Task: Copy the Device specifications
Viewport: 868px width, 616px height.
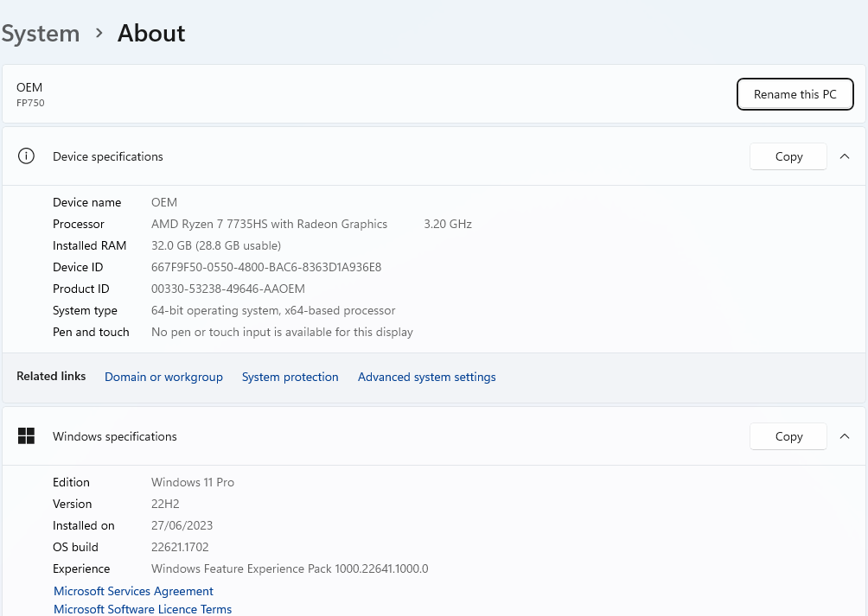Action: tap(788, 156)
